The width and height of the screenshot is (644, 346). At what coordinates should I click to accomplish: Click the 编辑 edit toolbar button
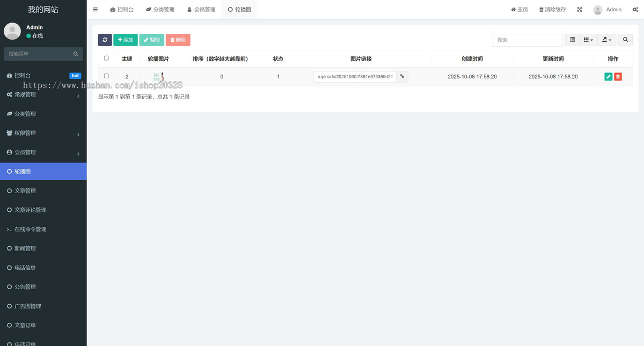(x=152, y=40)
